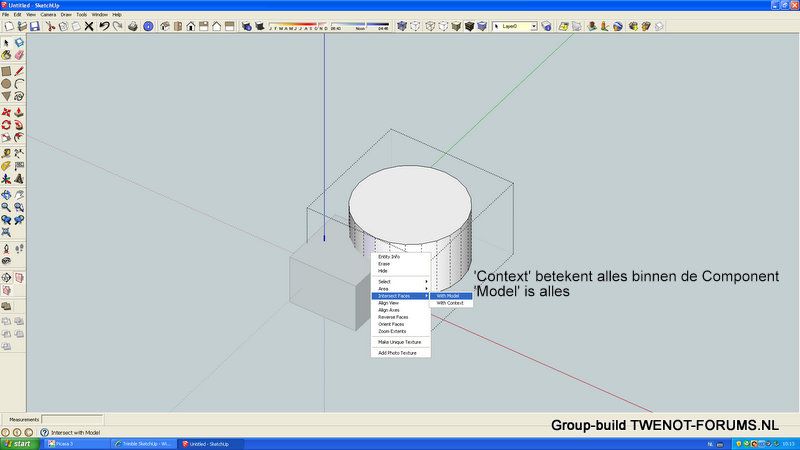Screen dimensions: 800x450
Task: Open Model Info blue icon
Action: pyautogui.click(x=148, y=26)
